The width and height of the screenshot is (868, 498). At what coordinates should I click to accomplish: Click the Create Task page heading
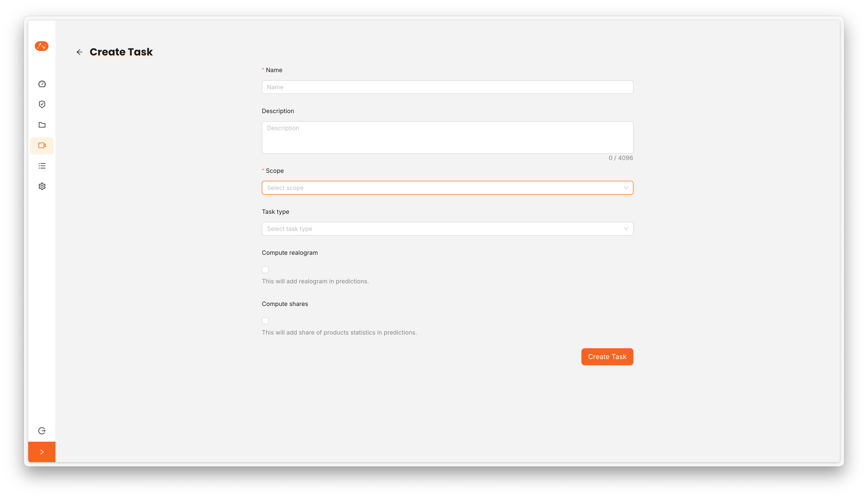click(x=121, y=52)
